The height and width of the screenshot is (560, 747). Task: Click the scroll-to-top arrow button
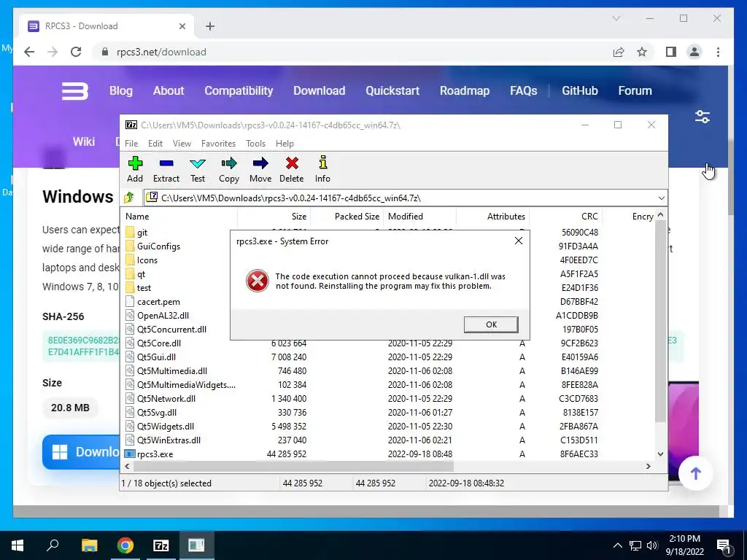tap(695, 472)
